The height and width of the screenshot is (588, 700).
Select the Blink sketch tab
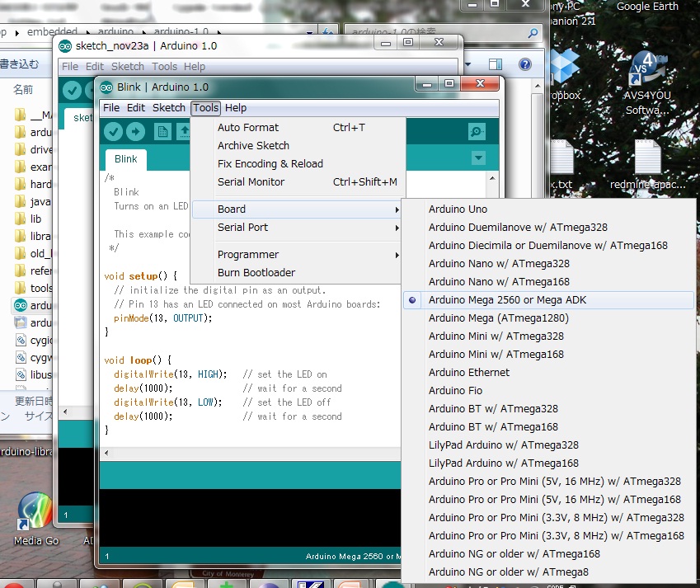tap(125, 159)
